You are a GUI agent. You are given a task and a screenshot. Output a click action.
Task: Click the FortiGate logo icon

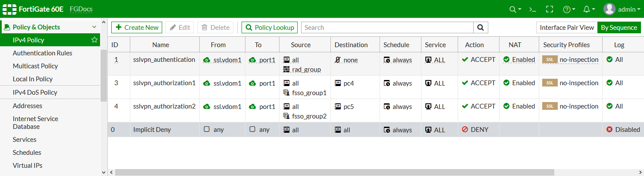pos(9,9)
